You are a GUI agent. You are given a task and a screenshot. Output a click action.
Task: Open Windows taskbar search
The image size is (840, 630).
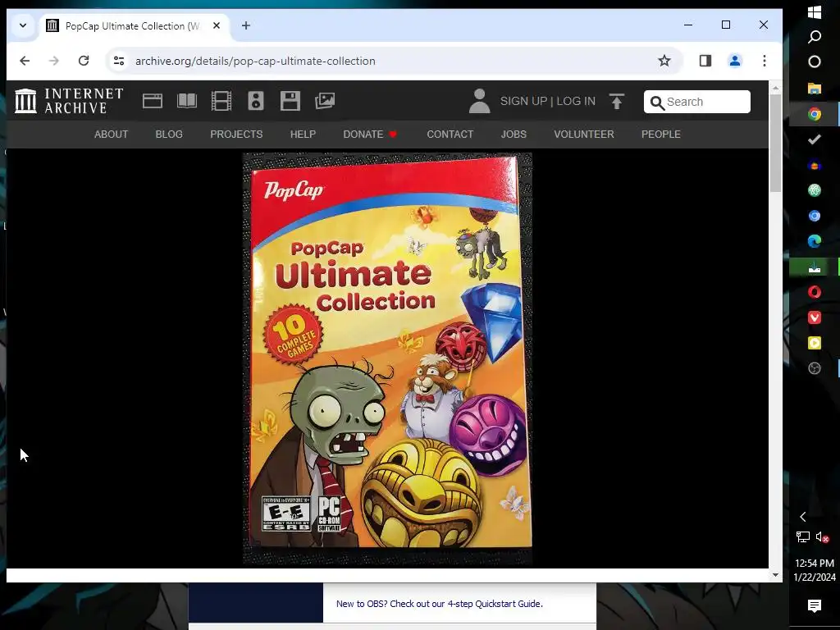pyautogui.click(x=815, y=36)
